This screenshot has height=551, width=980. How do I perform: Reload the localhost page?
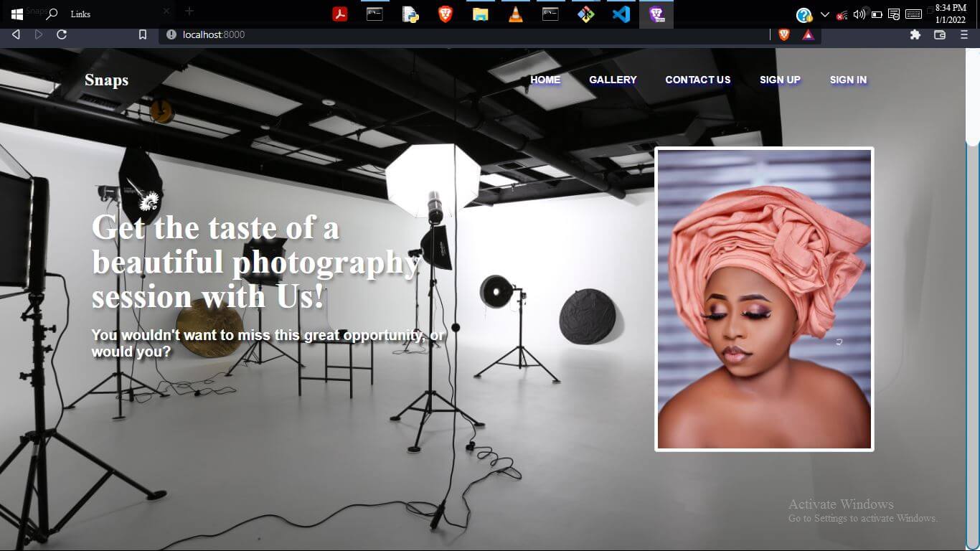pyautogui.click(x=62, y=34)
